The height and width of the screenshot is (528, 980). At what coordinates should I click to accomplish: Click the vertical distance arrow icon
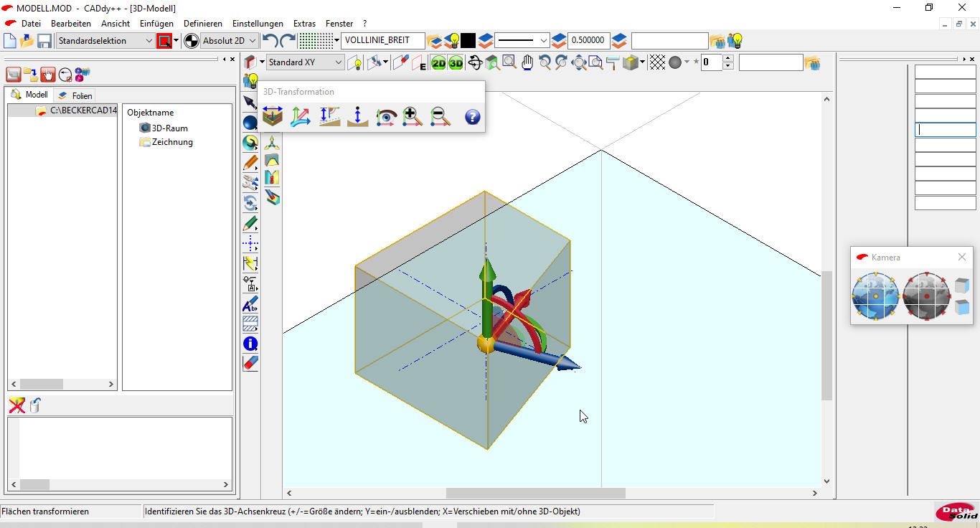(x=357, y=117)
